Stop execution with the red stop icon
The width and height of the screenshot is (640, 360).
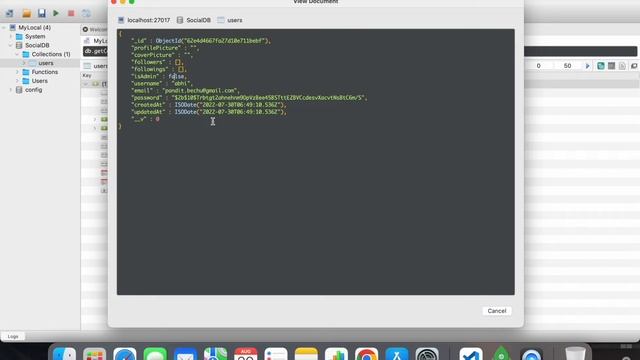click(71, 13)
